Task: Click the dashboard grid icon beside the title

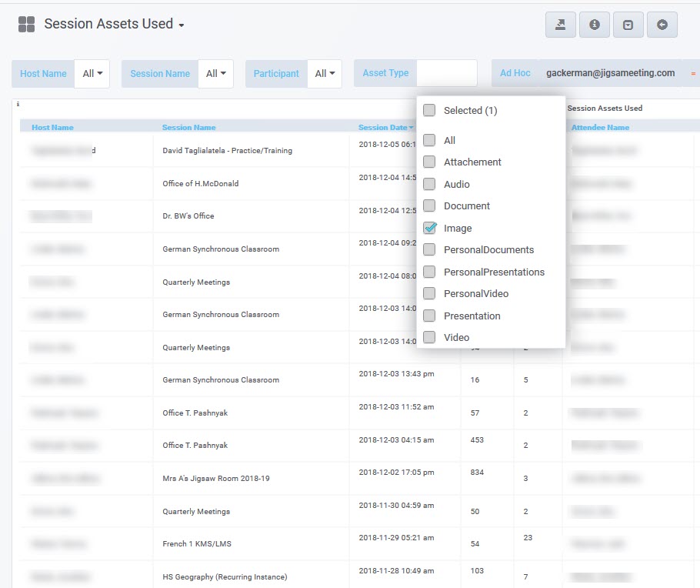Action: tap(26, 25)
